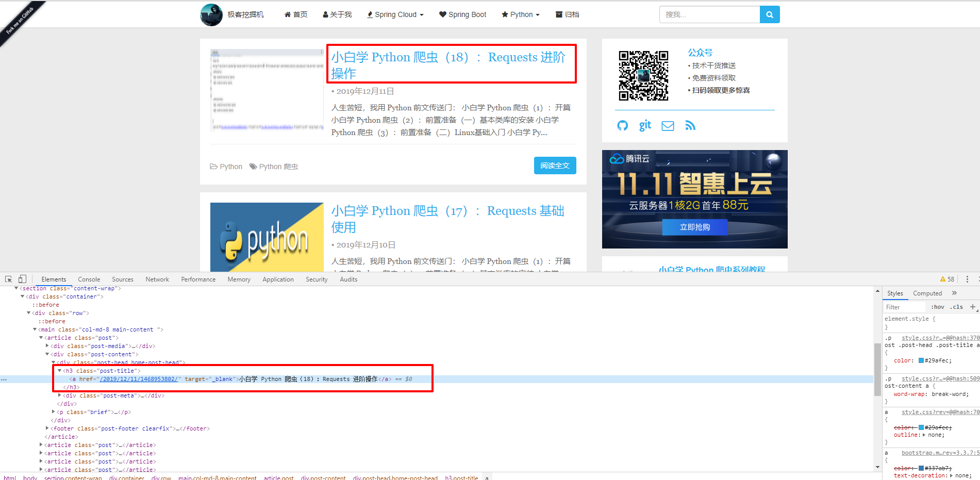This screenshot has height=480, width=980.
Task: Expand the Python navigation dropdown
Action: point(521,14)
